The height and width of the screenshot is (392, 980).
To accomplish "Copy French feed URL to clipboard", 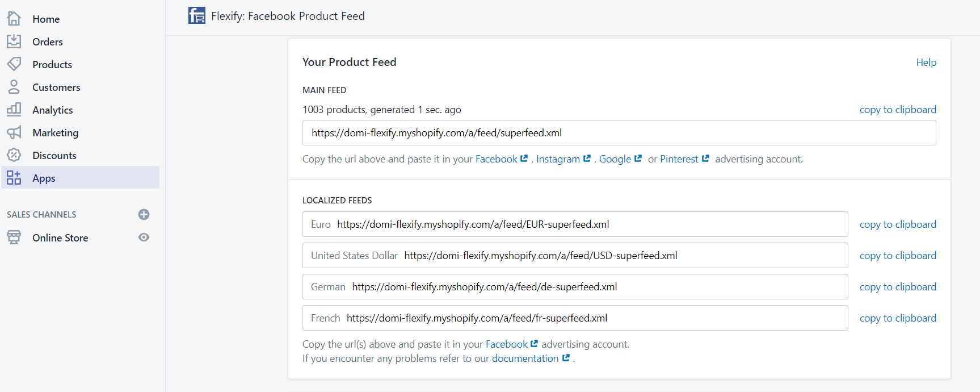I will coord(898,318).
